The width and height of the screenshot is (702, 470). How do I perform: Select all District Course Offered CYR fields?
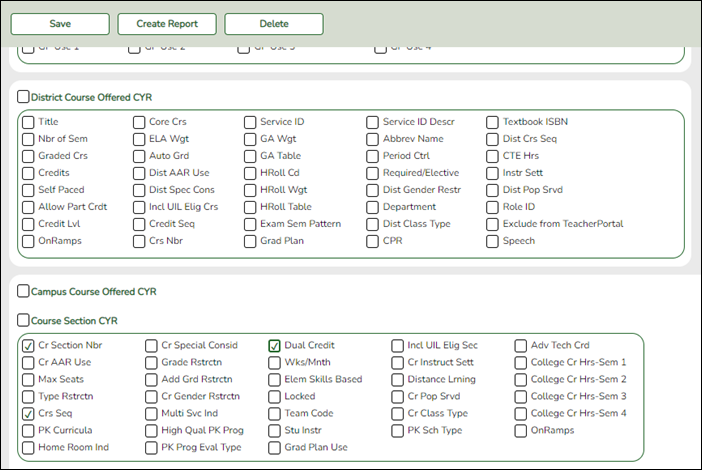click(x=23, y=97)
